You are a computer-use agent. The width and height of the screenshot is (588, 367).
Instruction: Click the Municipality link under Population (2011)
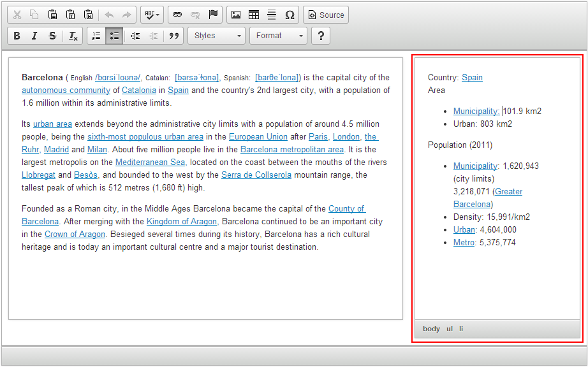476,166
